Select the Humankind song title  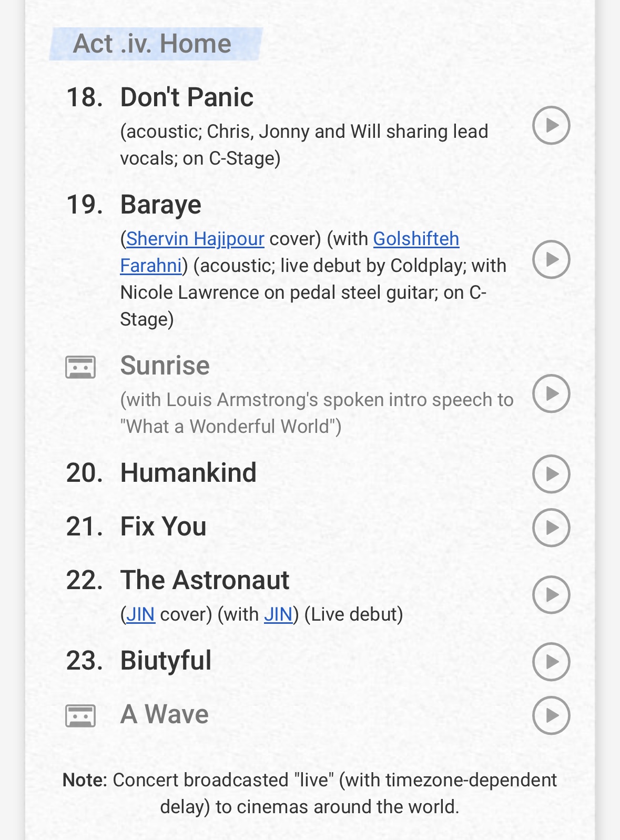click(188, 473)
